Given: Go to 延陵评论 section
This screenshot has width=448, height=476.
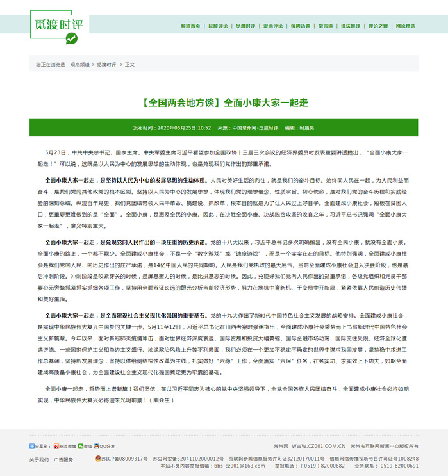Looking at the screenshot, I should pyautogui.click(x=218, y=26).
